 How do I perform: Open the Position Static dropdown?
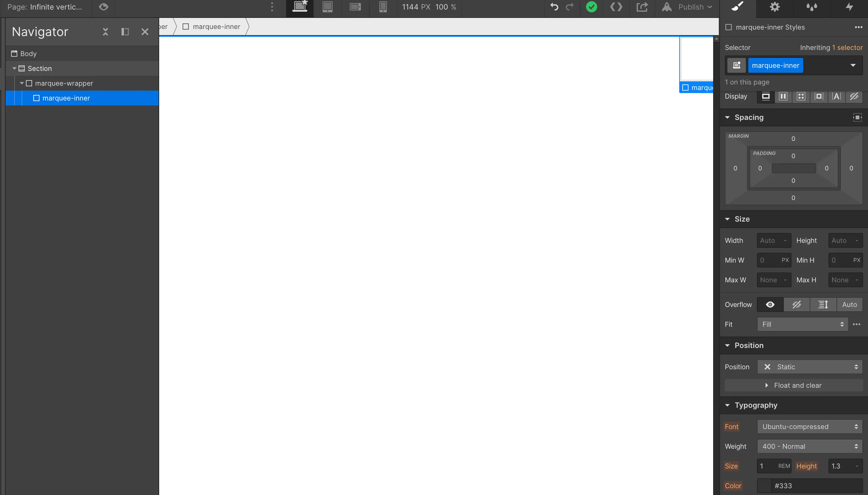(x=809, y=367)
